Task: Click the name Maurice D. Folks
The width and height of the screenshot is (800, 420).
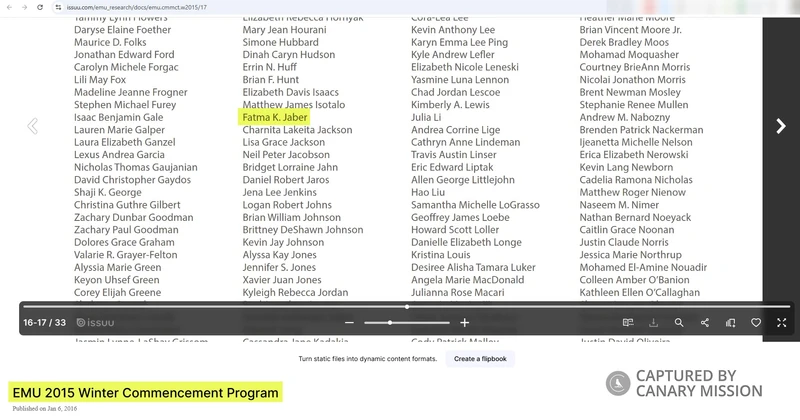Action: (x=110, y=42)
